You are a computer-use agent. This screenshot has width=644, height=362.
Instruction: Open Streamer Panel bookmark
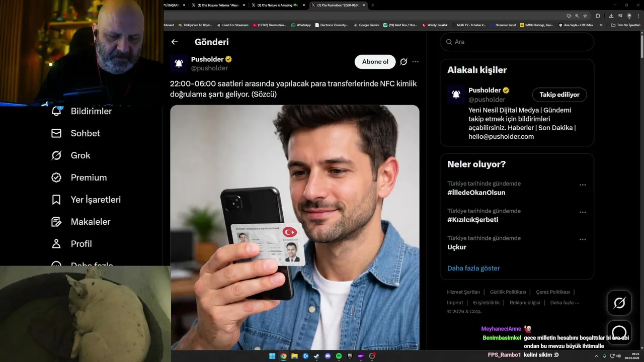click(x=503, y=25)
